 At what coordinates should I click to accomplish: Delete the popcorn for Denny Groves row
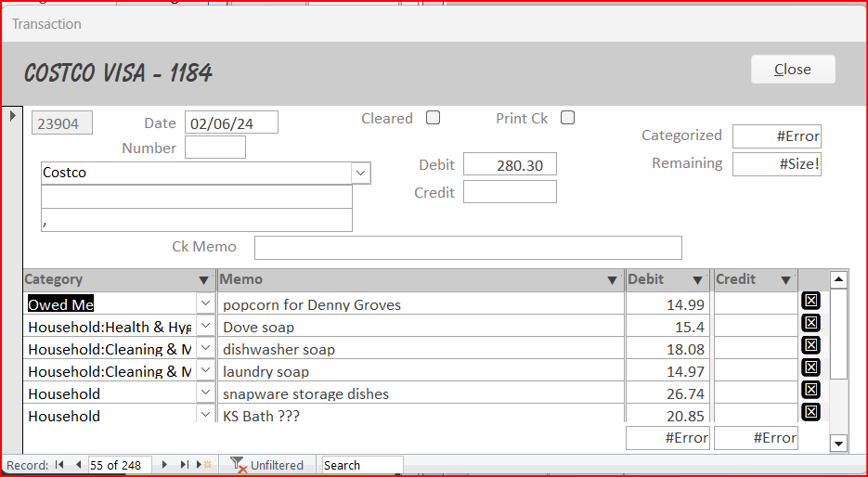811,301
